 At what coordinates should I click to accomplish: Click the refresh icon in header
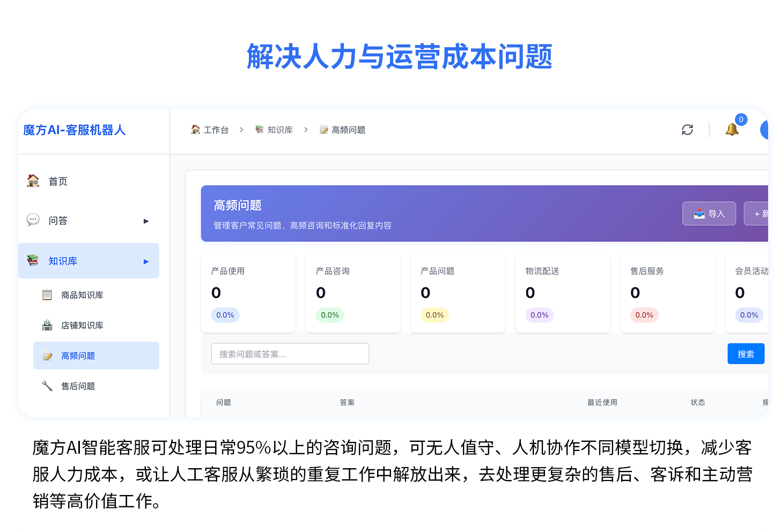(x=687, y=130)
